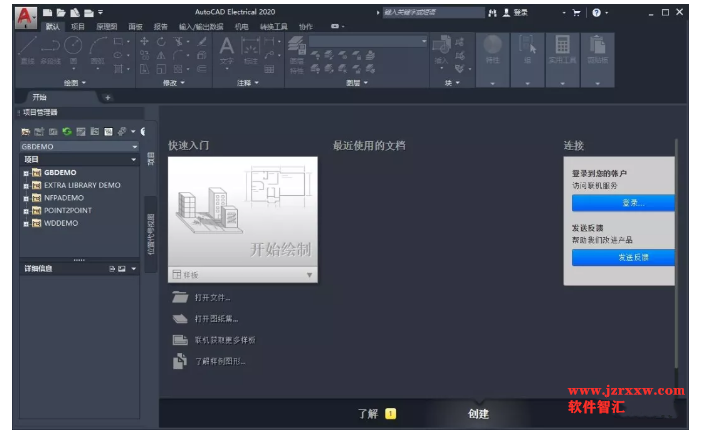Open the AutoCAD application menu (red A logo)

coord(25,17)
